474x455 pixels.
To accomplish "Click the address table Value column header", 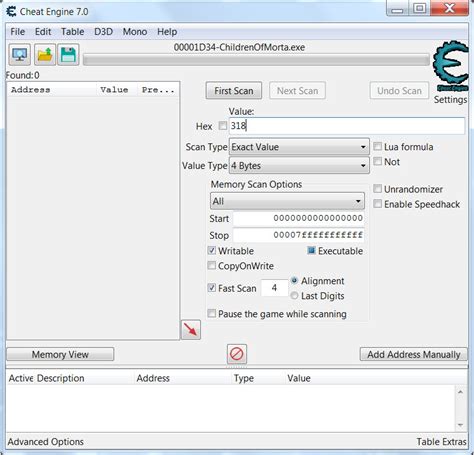I will (299, 378).
